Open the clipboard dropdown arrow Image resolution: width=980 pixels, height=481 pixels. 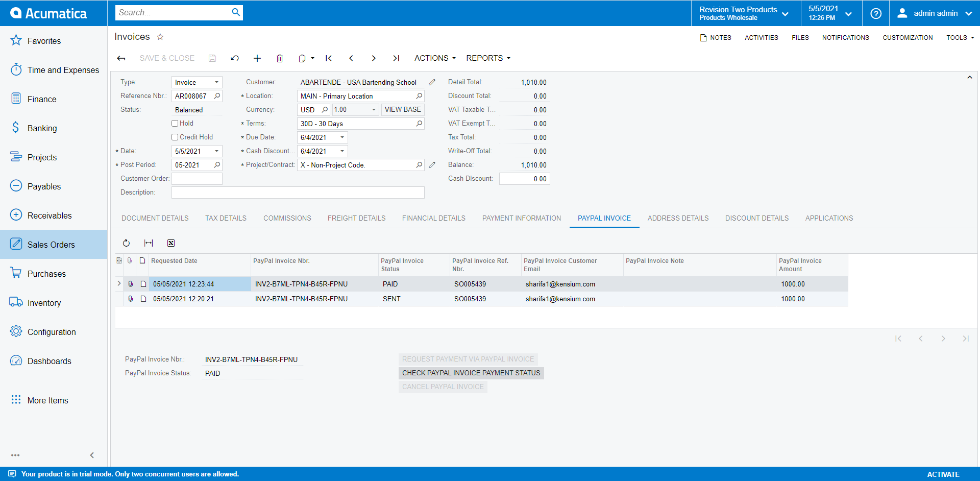tap(313, 58)
